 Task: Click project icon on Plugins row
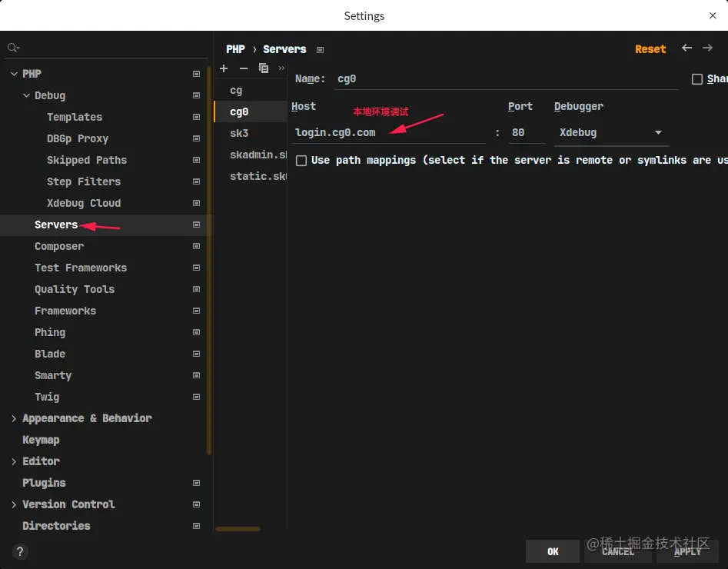tap(196, 483)
